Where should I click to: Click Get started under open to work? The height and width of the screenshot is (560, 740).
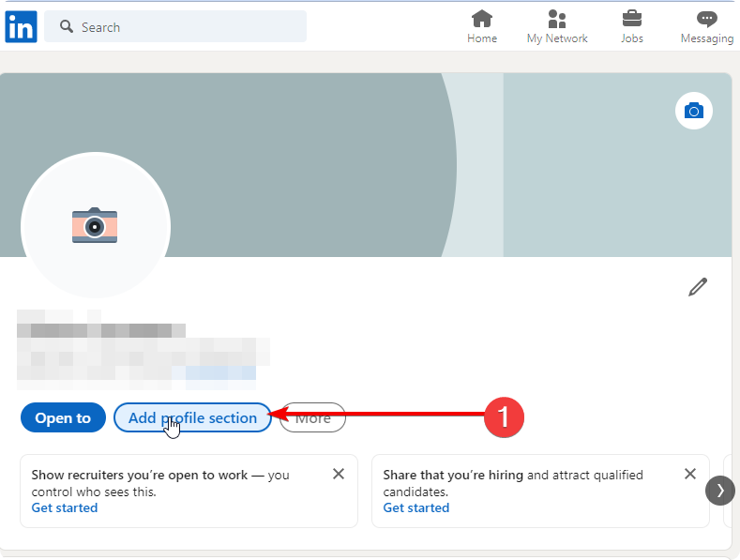click(x=64, y=507)
